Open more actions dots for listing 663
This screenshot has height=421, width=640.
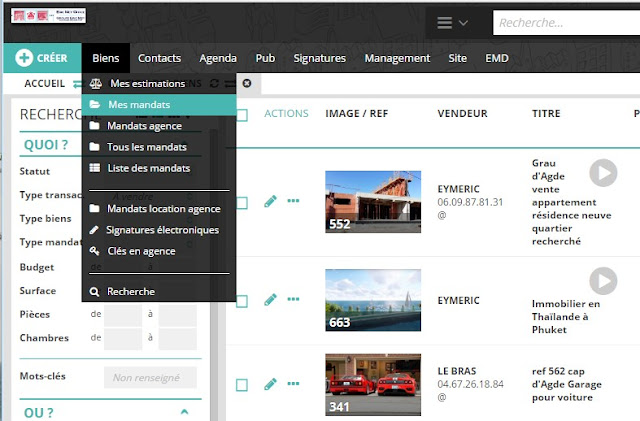pyautogui.click(x=293, y=299)
